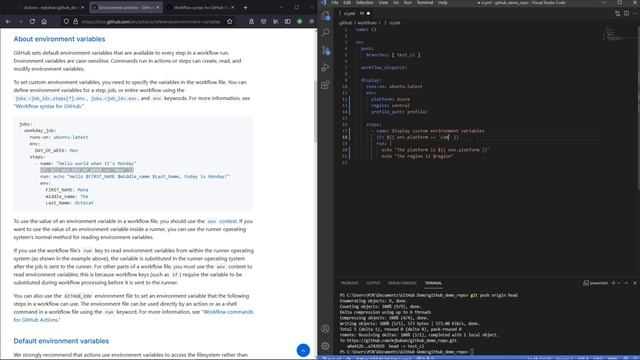Select ci.yml editor tab
The image size is (640, 360).
pos(353,13)
